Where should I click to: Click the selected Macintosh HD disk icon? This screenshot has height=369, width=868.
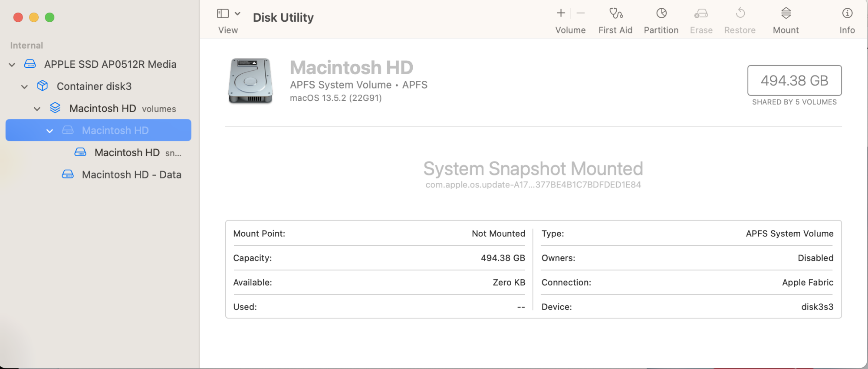(68, 130)
